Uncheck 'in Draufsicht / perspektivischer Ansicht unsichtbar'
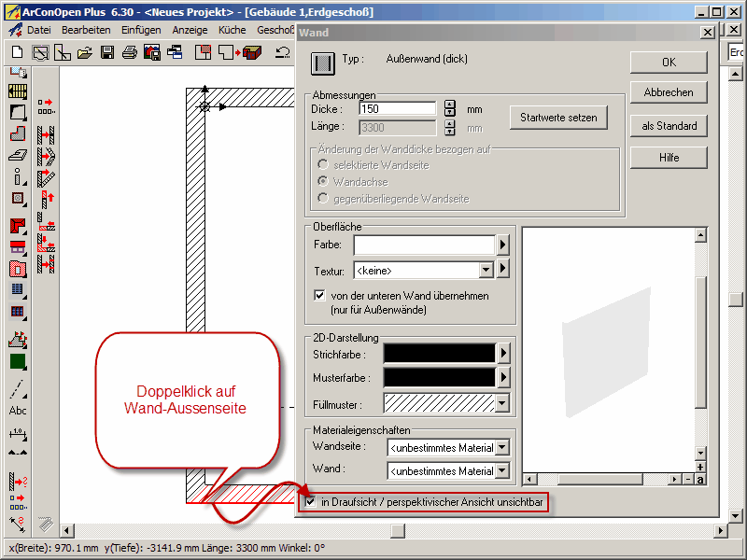 point(311,502)
